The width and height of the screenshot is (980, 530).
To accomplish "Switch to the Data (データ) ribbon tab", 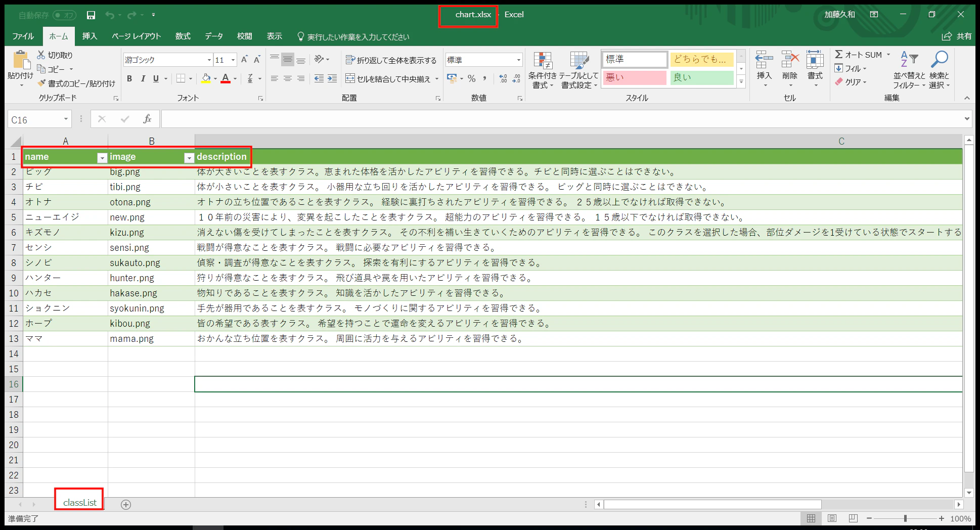I will click(214, 36).
